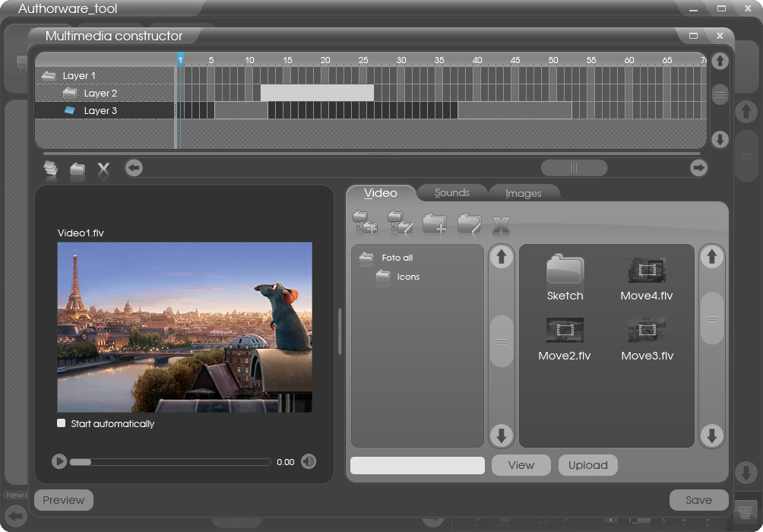Open the Images tab

point(524,194)
